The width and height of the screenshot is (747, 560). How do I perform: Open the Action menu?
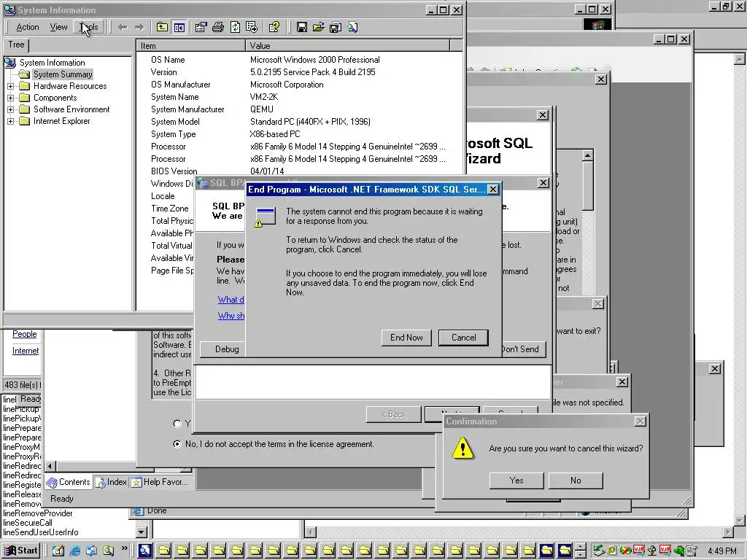(27, 27)
